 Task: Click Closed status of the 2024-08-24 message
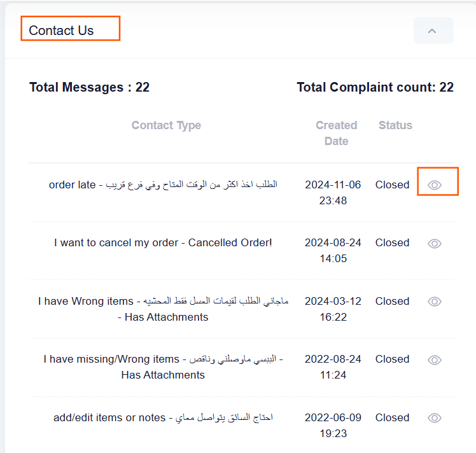tap(392, 243)
